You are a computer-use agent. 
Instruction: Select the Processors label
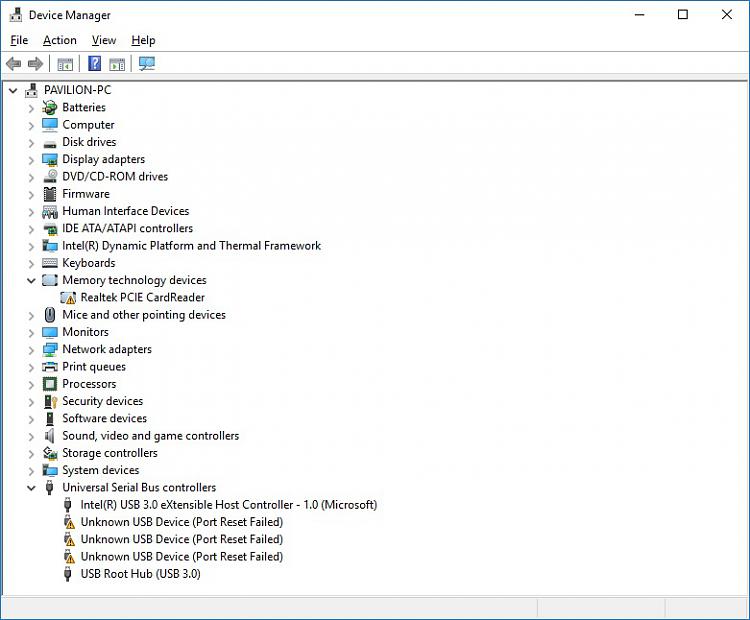(89, 384)
